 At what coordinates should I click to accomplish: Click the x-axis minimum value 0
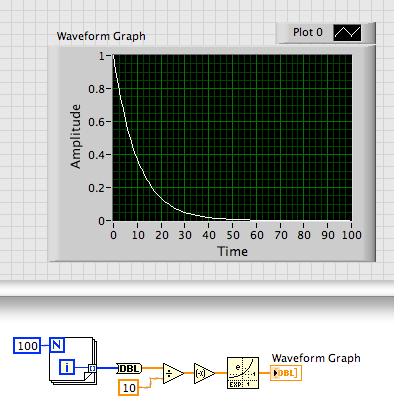coord(113,235)
